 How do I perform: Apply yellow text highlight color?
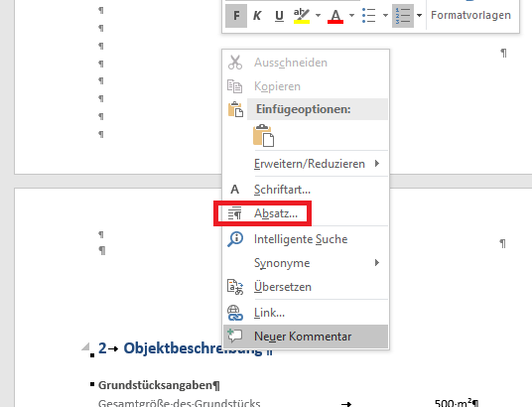[x=302, y=16]
